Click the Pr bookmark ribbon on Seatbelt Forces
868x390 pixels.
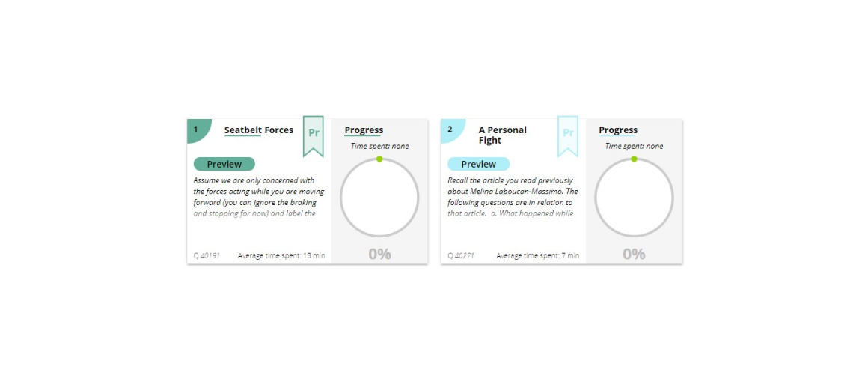click(x=314, y=135)
